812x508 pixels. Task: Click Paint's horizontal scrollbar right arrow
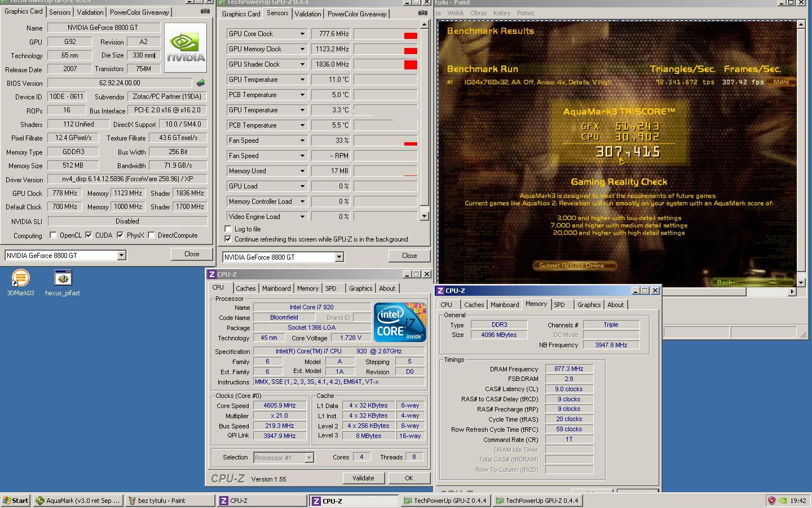[792, 291]
